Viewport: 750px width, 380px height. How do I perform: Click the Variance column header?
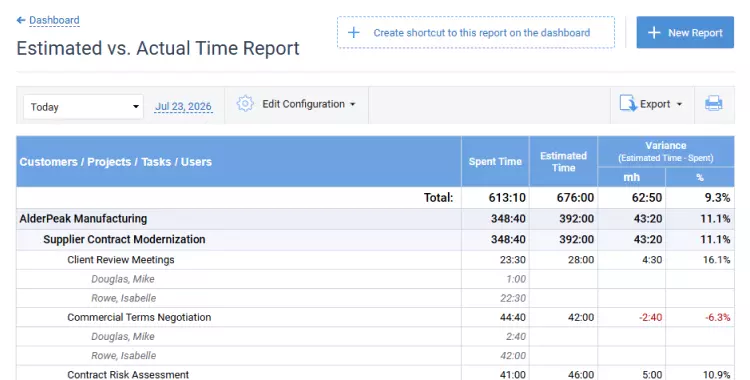(x=666, y=151)
